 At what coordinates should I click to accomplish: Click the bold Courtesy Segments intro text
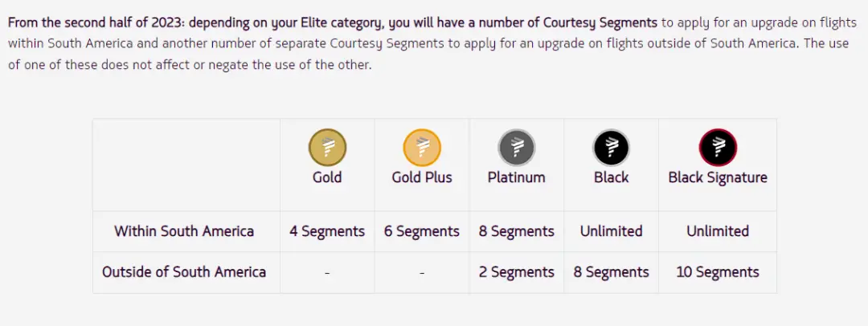click(x=333, y=22)
